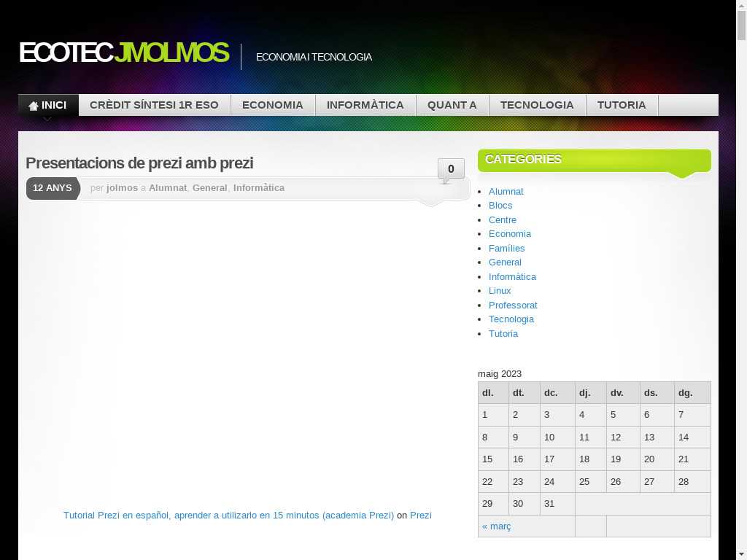Click the scrollbar up arrow
Viewport: 747px width, 560px height.
tap(741, 6)
